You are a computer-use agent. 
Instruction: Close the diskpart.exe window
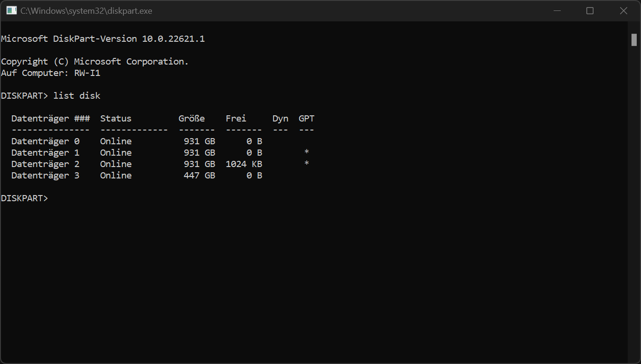pyautogui.click(x=623, y=10)
